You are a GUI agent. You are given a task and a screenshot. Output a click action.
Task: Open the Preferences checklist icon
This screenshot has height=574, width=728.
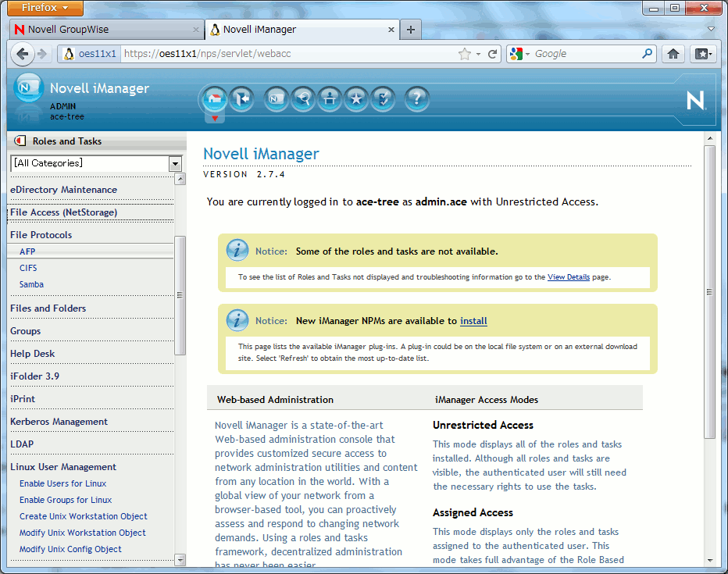tap(383, 99)
